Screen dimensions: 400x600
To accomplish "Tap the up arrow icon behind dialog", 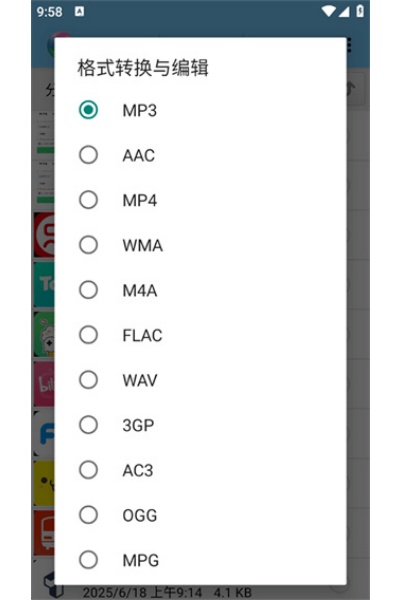I will point(351,89).
